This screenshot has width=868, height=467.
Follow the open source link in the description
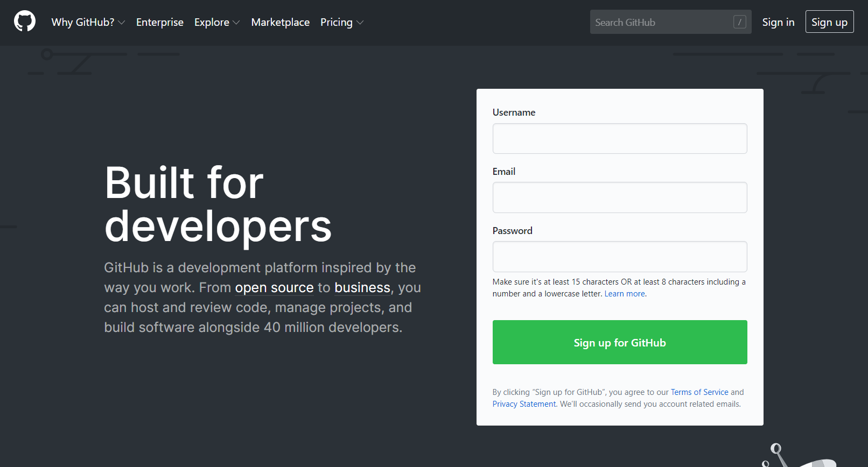pyautogui.click(x=274, y=288)
